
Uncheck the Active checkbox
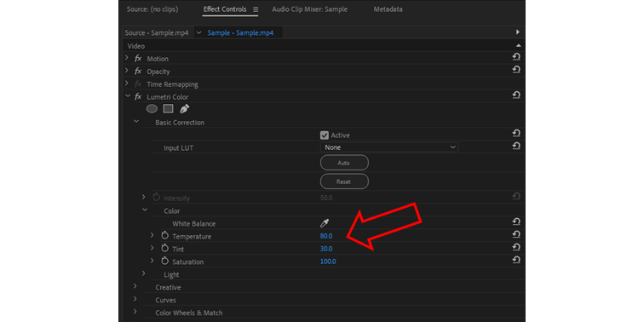325,135
